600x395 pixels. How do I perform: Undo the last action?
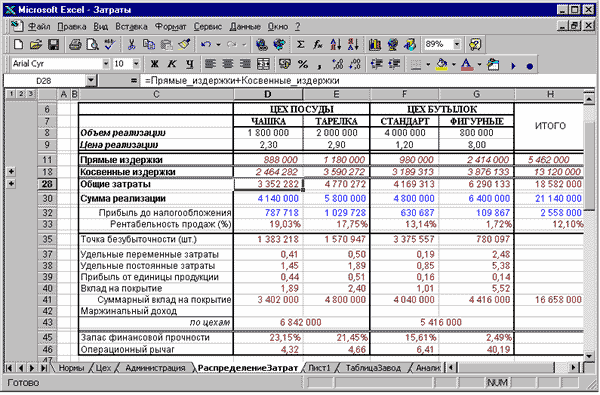point(205,45)
